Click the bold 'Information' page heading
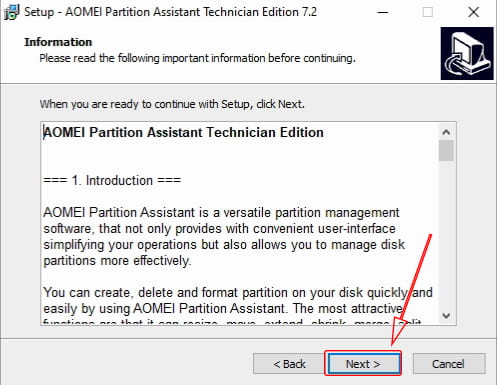This screenshot has width=497, height=385. pyautogui.click(x=58, y=42)
